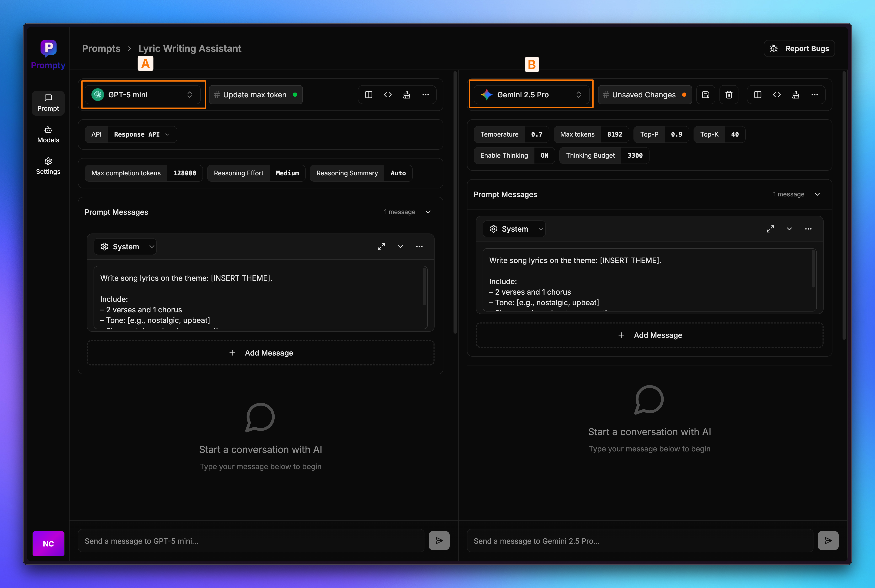Screen dimensions: 875x588
Task: Click the trash delete icon in Gemini panel
Action: coord(728,95)
